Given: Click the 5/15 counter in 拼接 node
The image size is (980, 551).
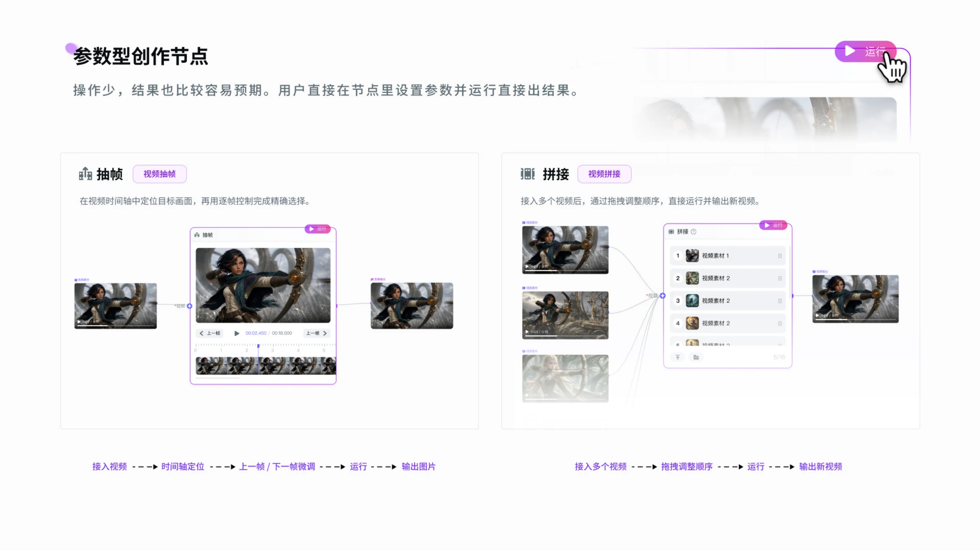Looking at the screenshot, I should [779, 358].
